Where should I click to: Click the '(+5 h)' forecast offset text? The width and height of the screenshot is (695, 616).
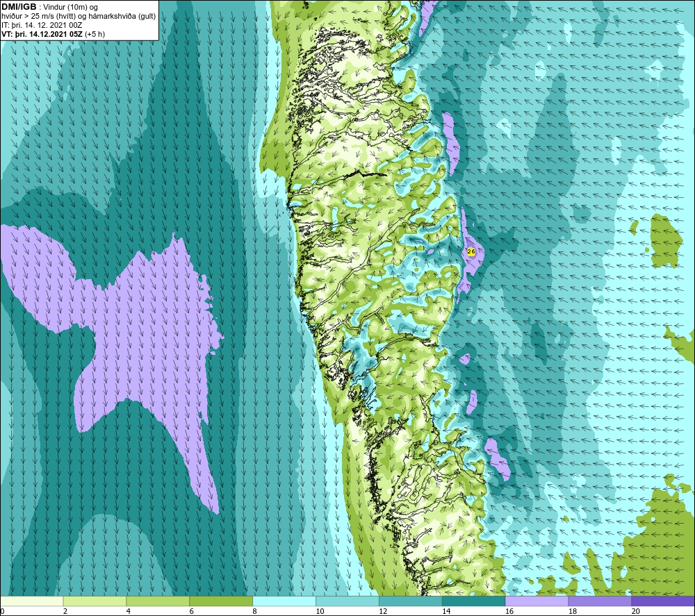pos(95,34)
